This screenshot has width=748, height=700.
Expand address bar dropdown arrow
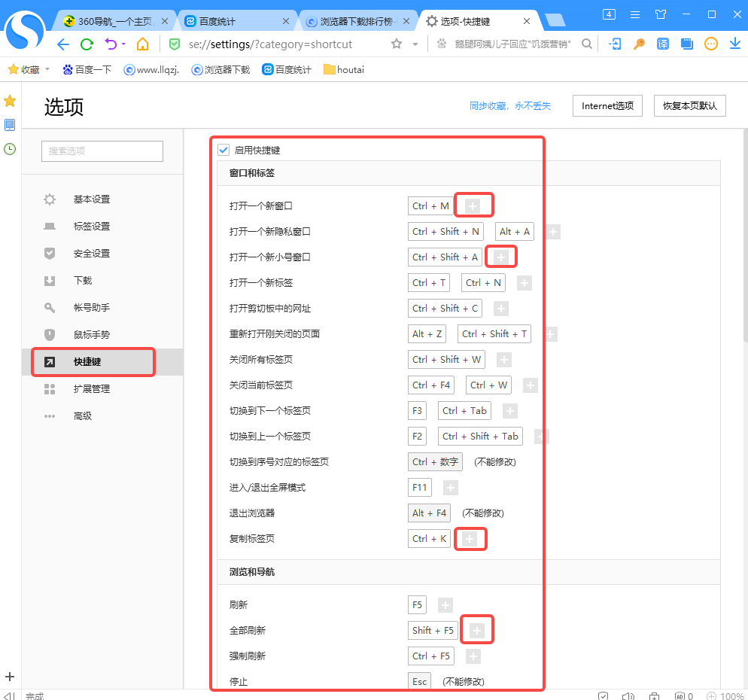(x=415, y=44)
